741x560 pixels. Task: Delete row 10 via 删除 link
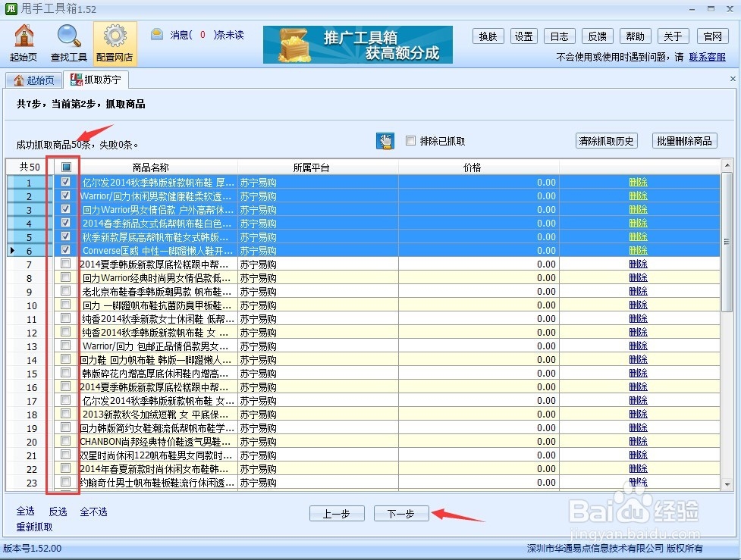[638, 305]
